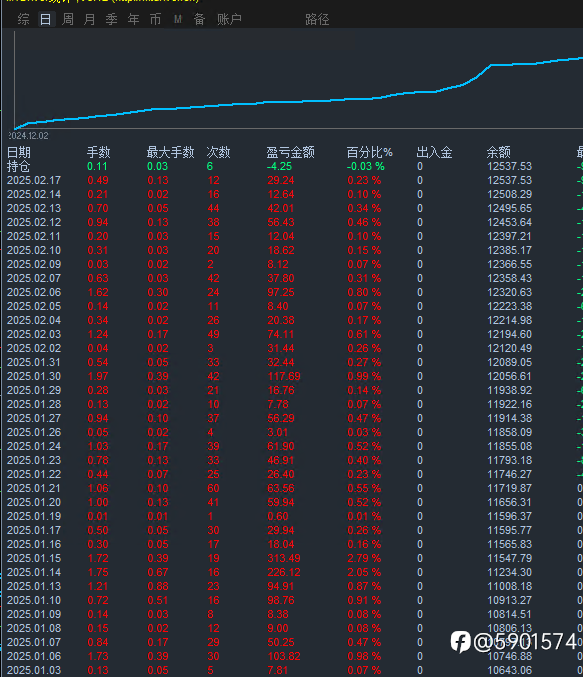
Task: Select the 日 daily statistics tab
Action: click(x=46, y=19)
